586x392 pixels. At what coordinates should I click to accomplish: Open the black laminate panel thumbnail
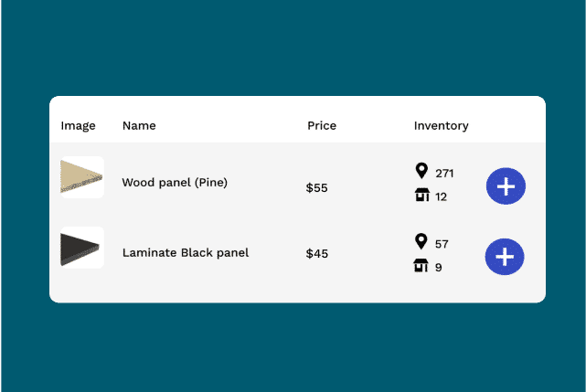(x=82, y=248)
